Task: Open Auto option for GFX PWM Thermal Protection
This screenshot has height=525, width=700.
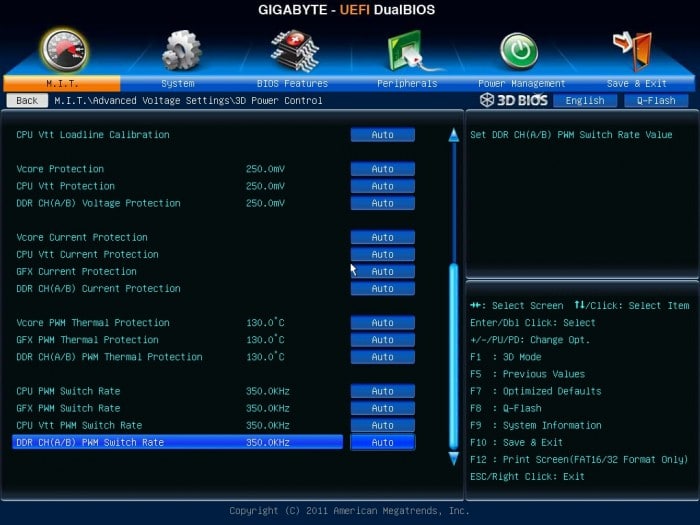Action: pyautogui.click(x=383, y=340)
